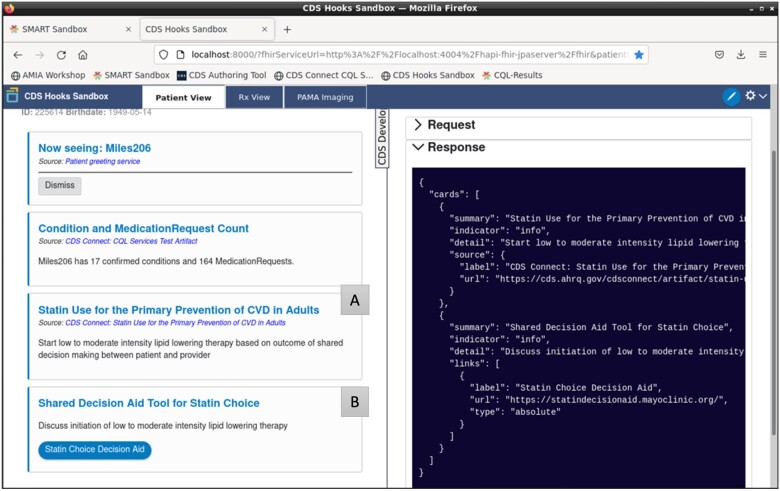Switch to the SMART Sandbox browser tab
Viewport: 780px width, 491px height.
[71, 29]
